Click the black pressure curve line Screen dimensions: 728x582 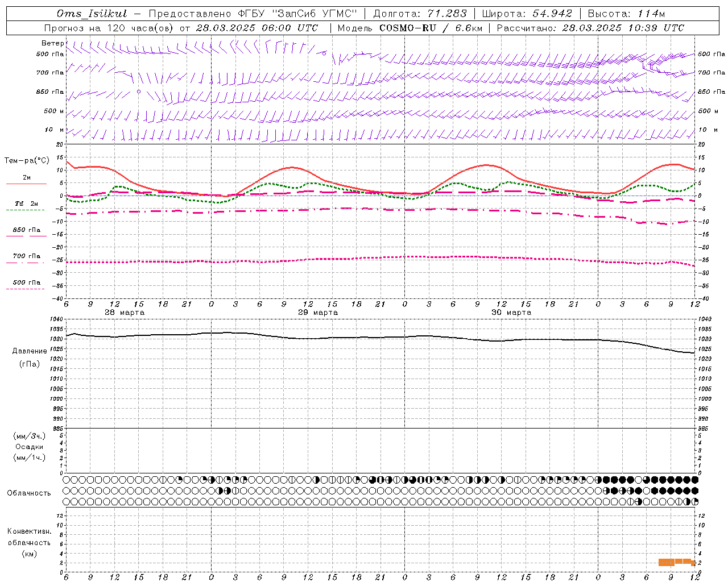(380, 338)
